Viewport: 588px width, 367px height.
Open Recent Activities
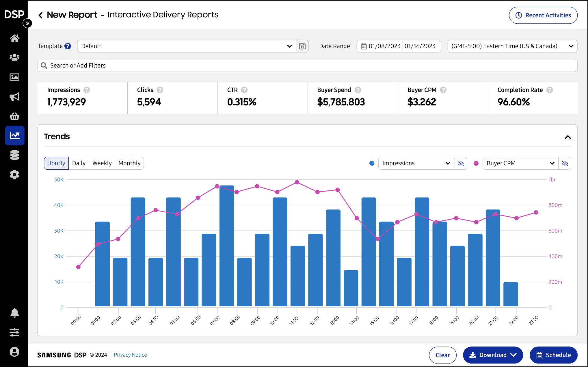tap(543, 15)
